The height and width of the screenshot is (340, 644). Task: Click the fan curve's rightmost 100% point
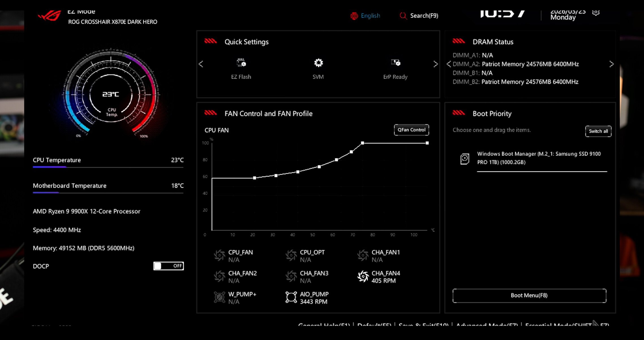[x=427, y=143]
